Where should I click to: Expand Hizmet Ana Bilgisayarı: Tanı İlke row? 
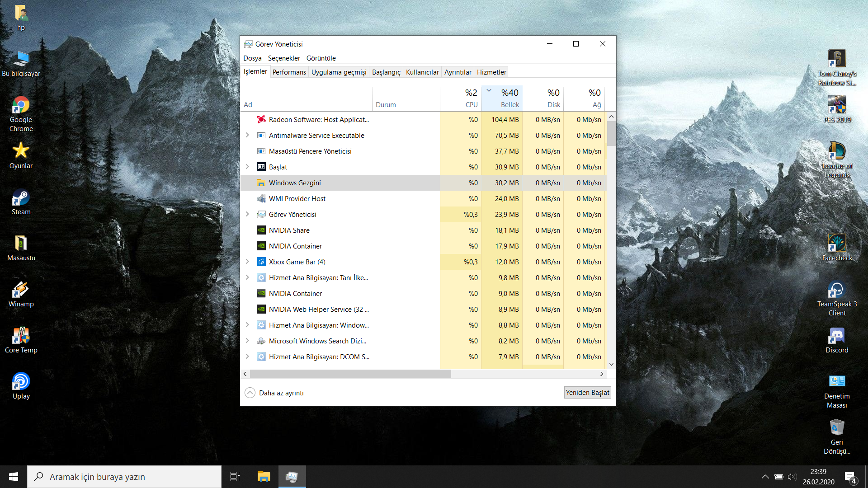247,277
